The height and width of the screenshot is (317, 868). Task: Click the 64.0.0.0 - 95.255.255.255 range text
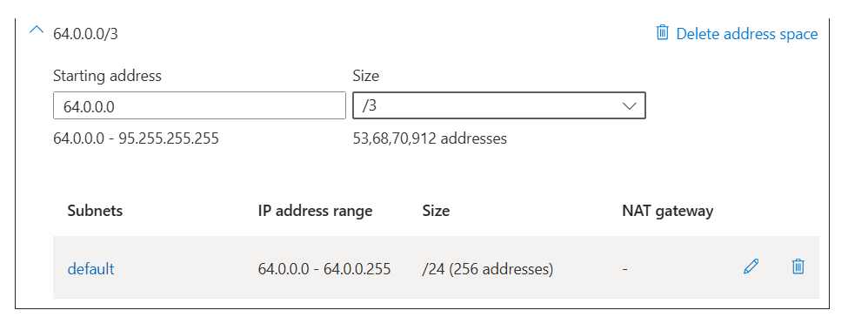pyautogui.click(x=136, y=138)
